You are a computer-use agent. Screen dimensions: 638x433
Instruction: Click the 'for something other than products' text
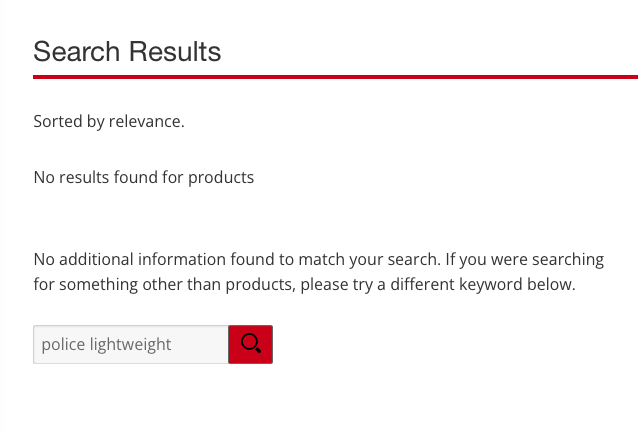point(164,284)
